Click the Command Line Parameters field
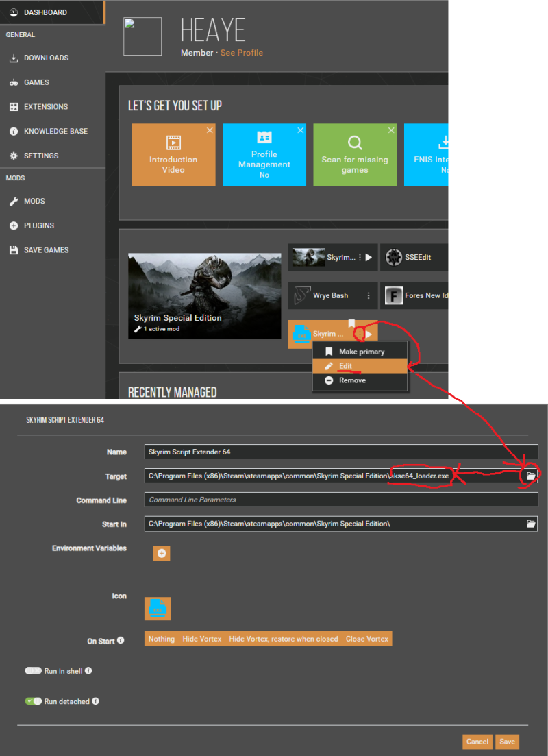 click(x=340, y=500)
